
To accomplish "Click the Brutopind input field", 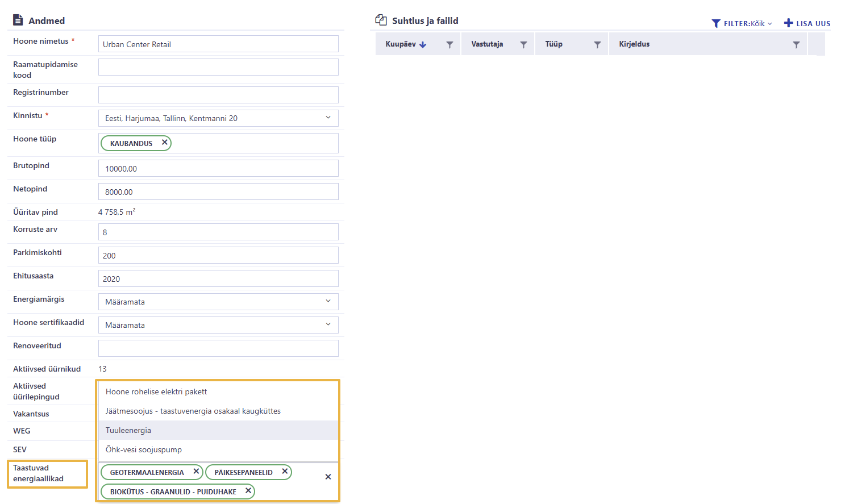I will pos(218,169).
